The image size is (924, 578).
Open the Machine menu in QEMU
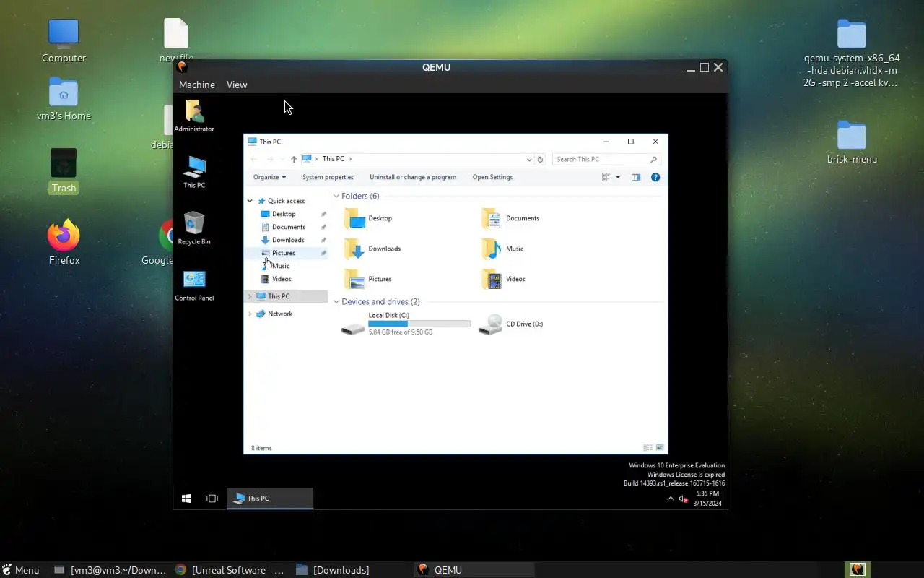pyautogui.click(x=197, y=85)
